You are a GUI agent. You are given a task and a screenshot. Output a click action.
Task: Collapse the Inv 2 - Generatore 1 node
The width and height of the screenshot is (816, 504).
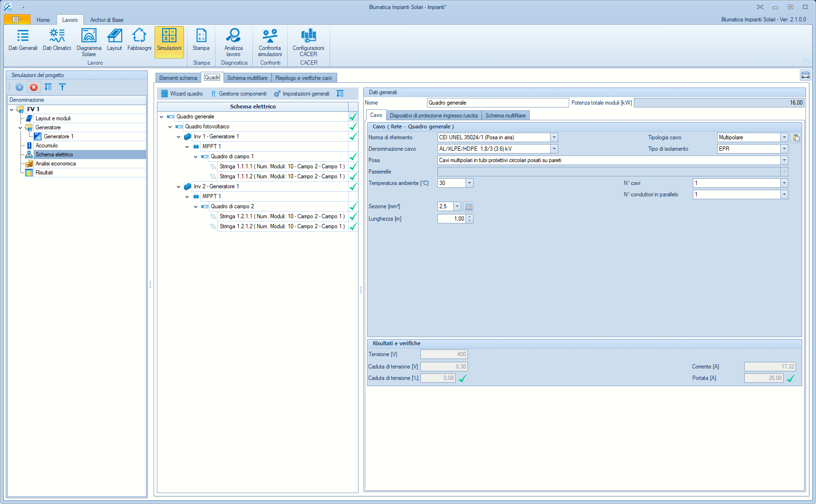[x=179, y=187]
